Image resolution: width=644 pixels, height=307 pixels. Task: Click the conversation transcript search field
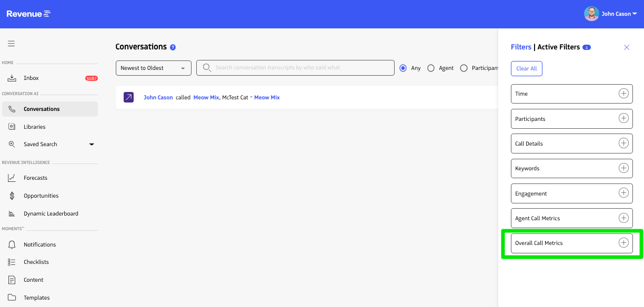click(x=300, y=68)
